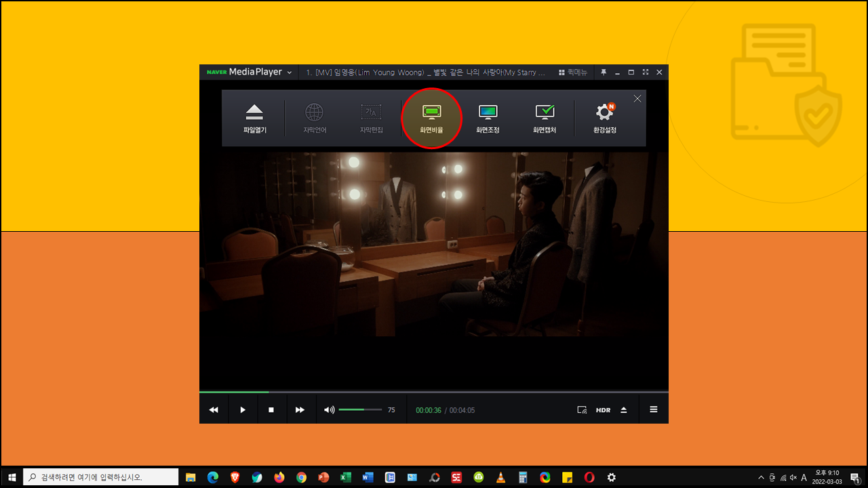
Task: Launch Brave browser from the taskbar
Action: click(235, 477)
